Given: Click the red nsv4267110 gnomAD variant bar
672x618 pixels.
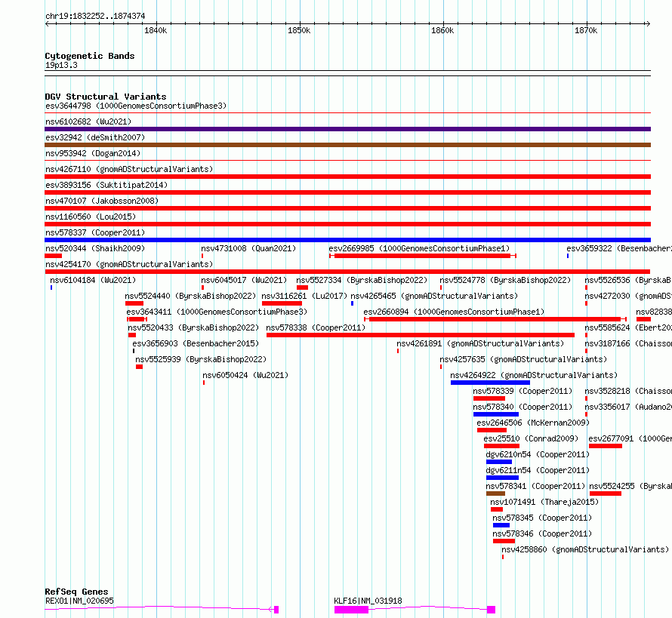Looking at the screenshot, I should point(347,177).
